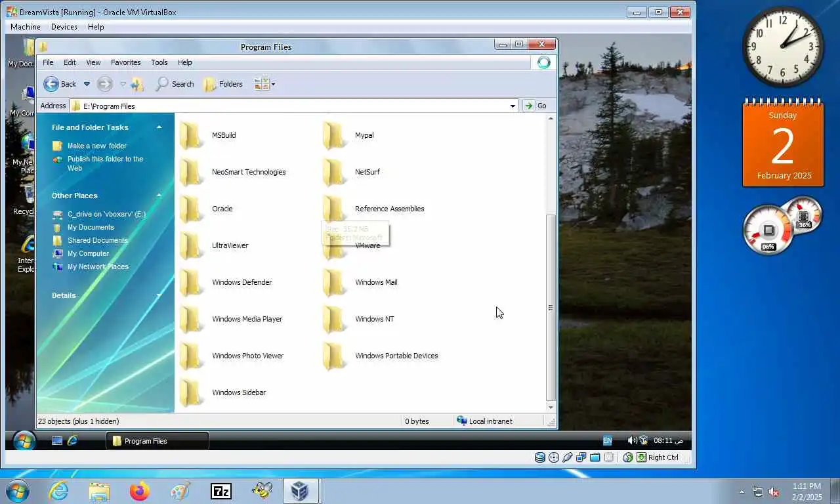
Task: Select the Windows Portable Devices folder
Action: click(x=381, y=356)
